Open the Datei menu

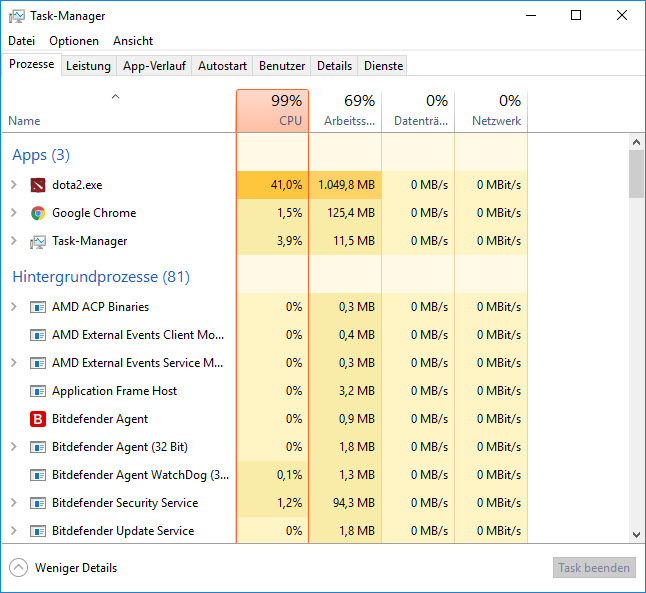[x=21, y=41]
